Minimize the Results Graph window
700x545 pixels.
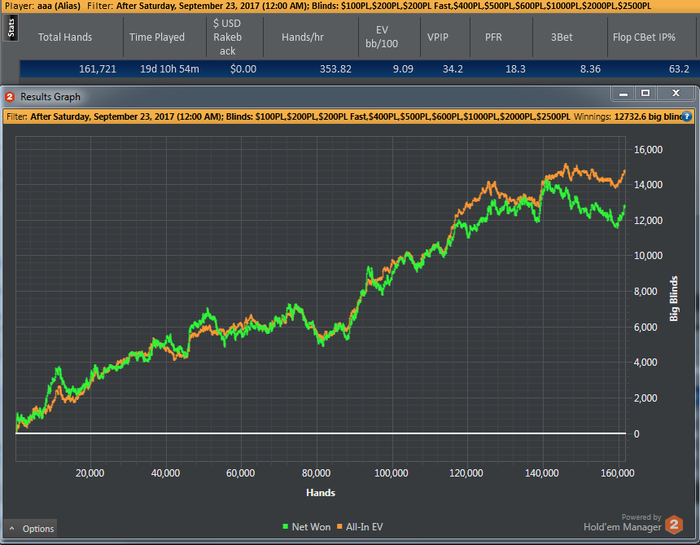(x=623, y=93)
